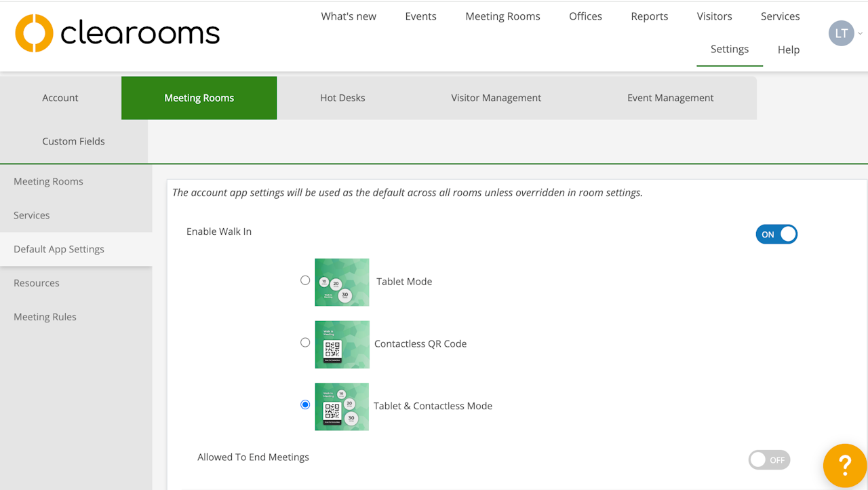The image size is (868, 490).
Task: Click the Contactless QR Code preview image
Action: tap(342, 344)
